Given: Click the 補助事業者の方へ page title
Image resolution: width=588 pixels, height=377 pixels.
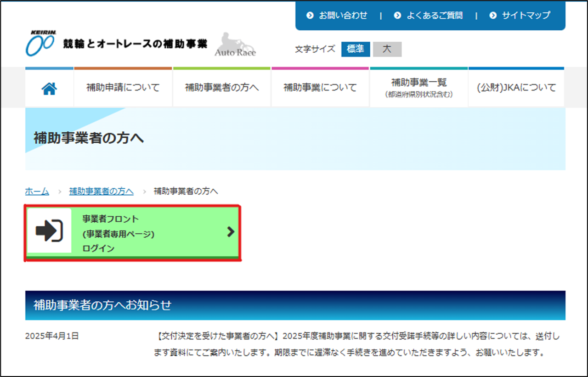Looking at the screenshot, I should (89, 138).
